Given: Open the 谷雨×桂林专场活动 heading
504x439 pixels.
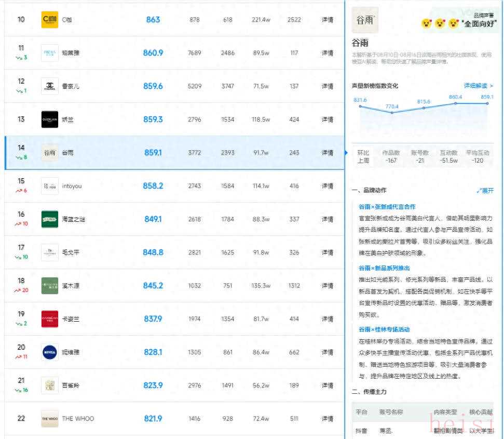Looking at the screenshot, I should pos(384,329).
